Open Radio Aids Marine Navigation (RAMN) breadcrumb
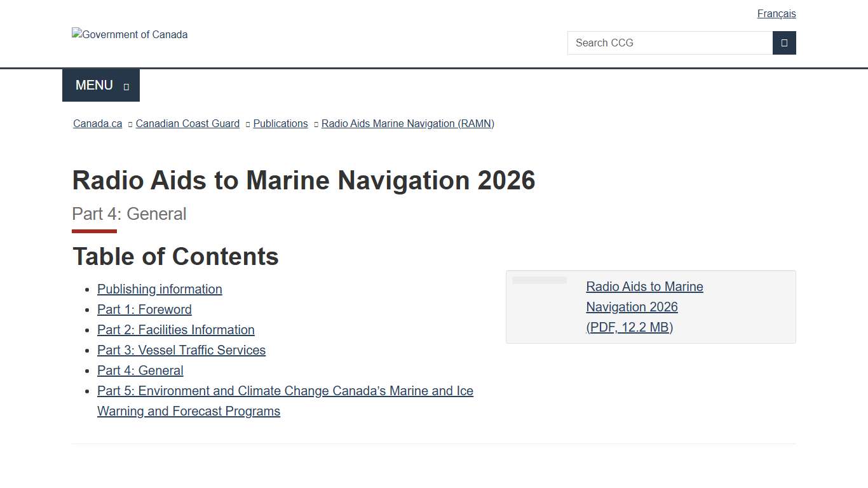This screenshot has width=868, height=488. click(x=407, y=123)
